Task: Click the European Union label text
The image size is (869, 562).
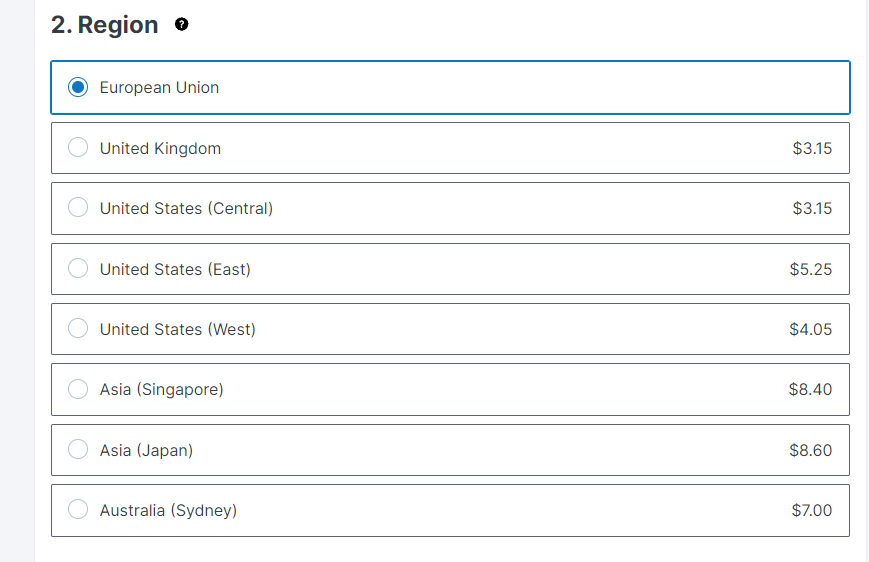Action: pyautogui.click(x=159, y=88)
